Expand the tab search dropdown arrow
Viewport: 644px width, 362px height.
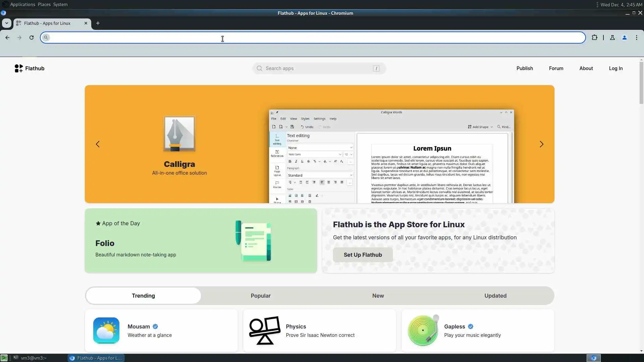click(7, 23)
